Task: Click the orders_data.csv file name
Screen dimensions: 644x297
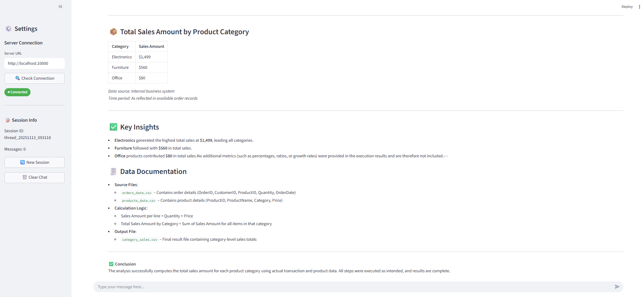Action: click(x=137, y=193)
